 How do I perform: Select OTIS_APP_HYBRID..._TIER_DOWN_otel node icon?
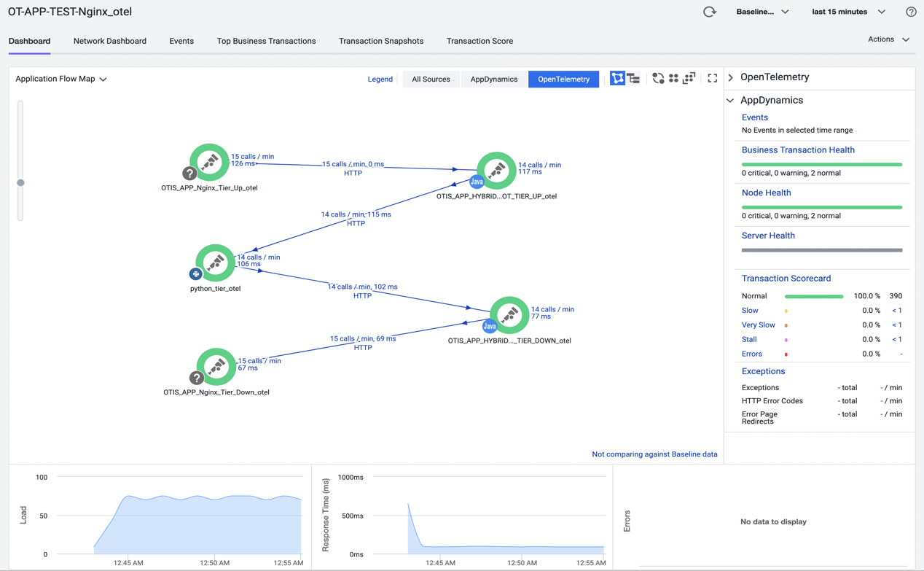[509, 315]
